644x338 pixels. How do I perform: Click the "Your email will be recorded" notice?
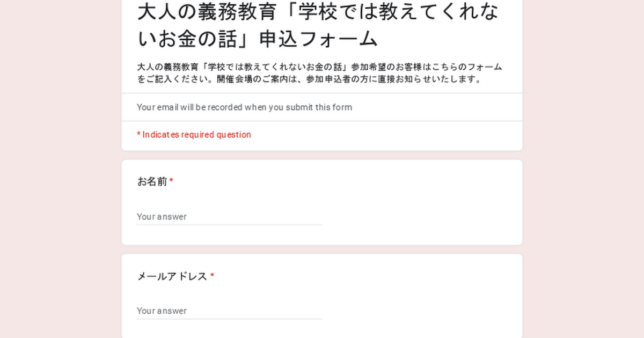pos(245,107)
